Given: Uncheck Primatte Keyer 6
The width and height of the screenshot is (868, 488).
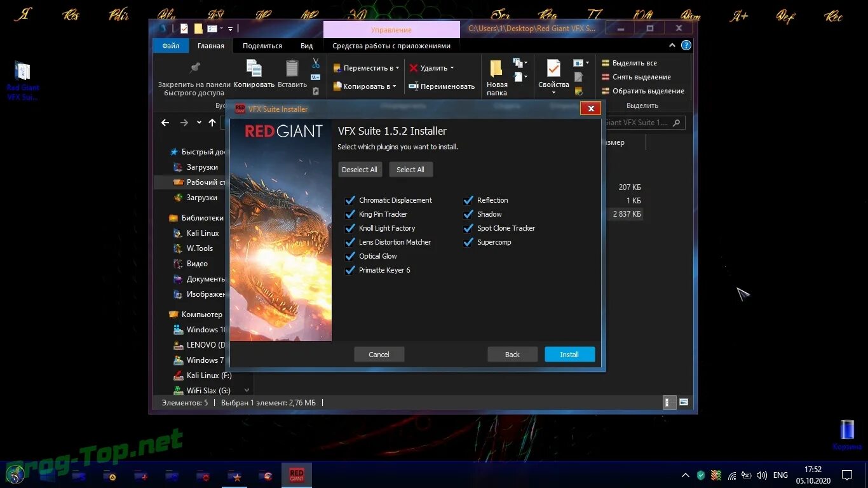Looking at the screenshot, I should click(x=349, y=270).
